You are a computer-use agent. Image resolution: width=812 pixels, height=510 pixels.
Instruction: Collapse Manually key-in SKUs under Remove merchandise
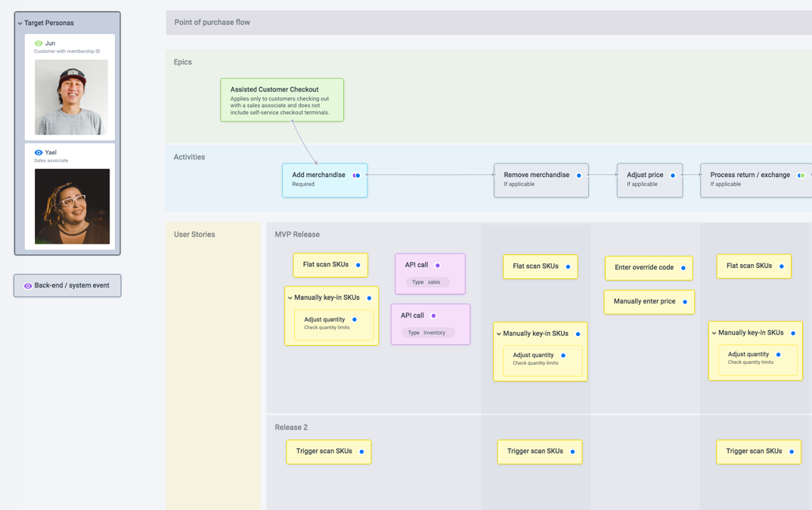pyautogui.click(x=499, y=334)
